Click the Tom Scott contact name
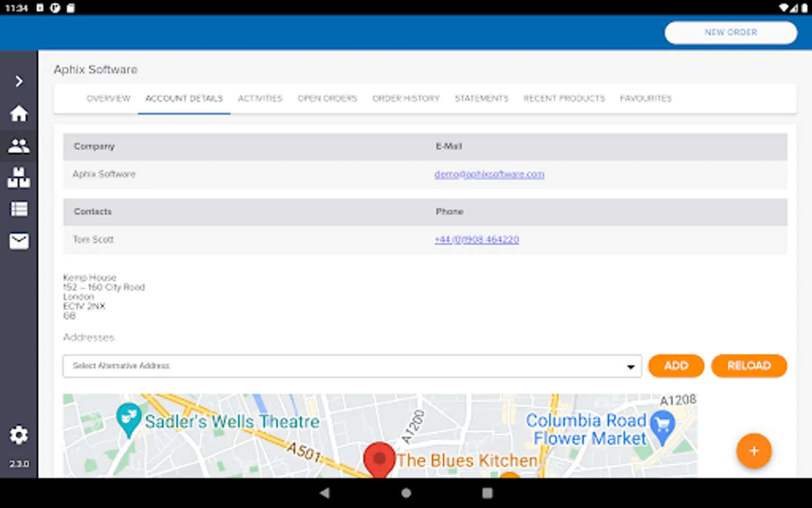 click(93, 240)
